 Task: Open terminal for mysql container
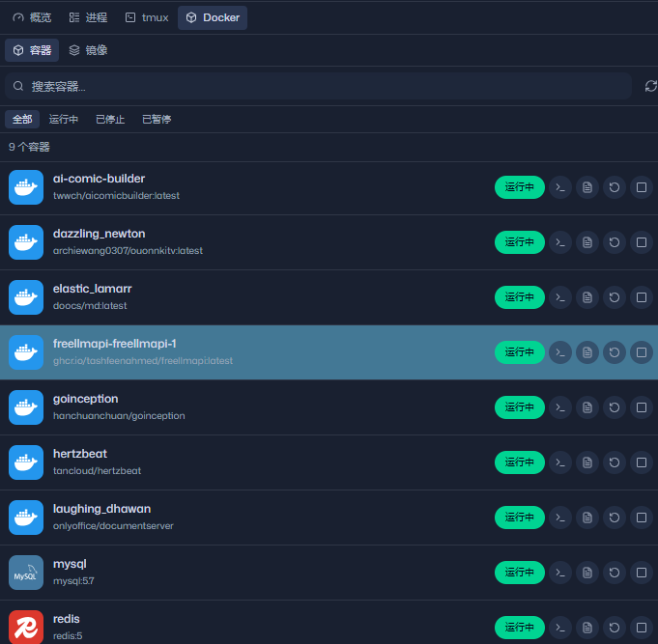pyautogui.click(x=560, y=573)
